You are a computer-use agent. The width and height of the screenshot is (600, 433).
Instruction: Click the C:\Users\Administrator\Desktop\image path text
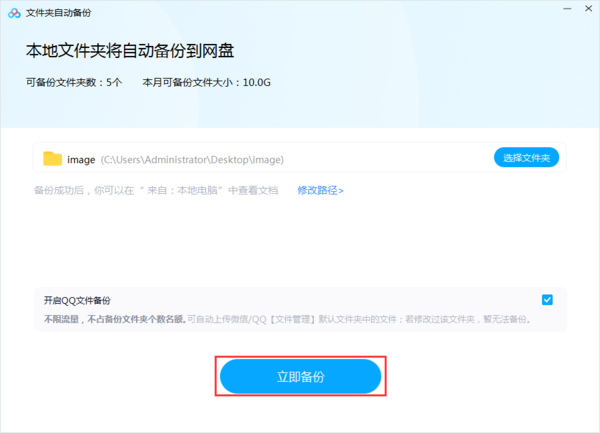[193, 159]
